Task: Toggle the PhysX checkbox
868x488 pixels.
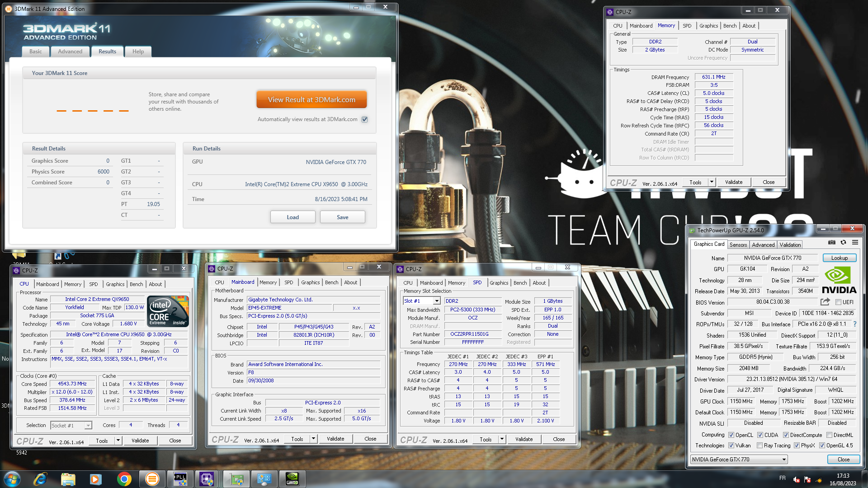Action: click(x=797, y=446)
